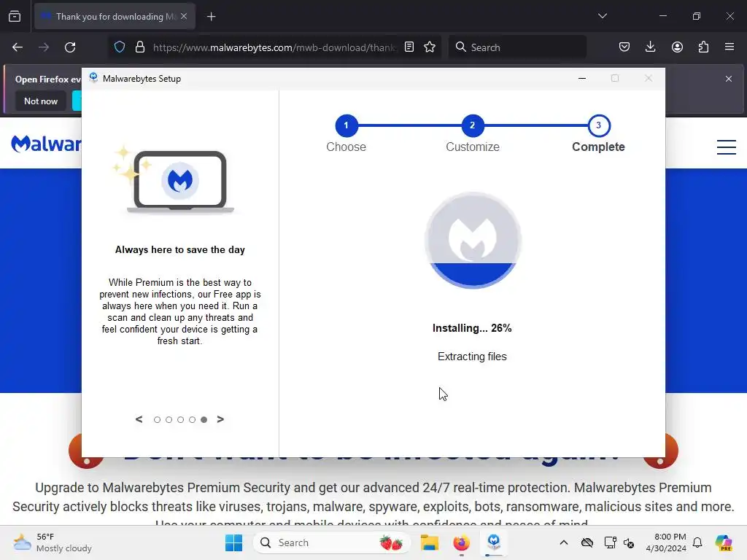Toggle reader view icon in address bar
The height and width of the screenshot is (560, 747).
click(409, 47)
